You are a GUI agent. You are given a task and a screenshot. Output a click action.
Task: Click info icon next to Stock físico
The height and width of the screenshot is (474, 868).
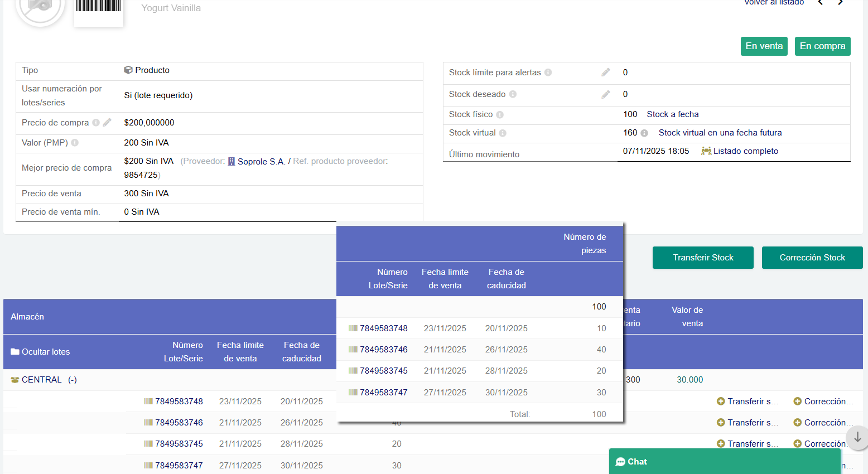coord(500,115)
